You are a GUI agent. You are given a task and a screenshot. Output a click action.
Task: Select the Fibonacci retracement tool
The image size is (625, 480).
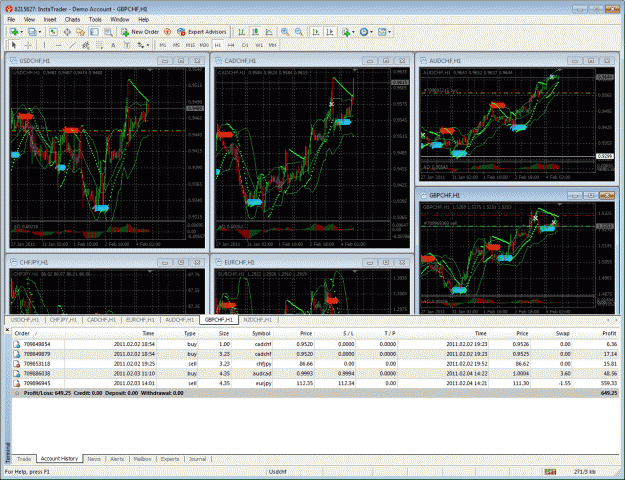tap(99, 45)
